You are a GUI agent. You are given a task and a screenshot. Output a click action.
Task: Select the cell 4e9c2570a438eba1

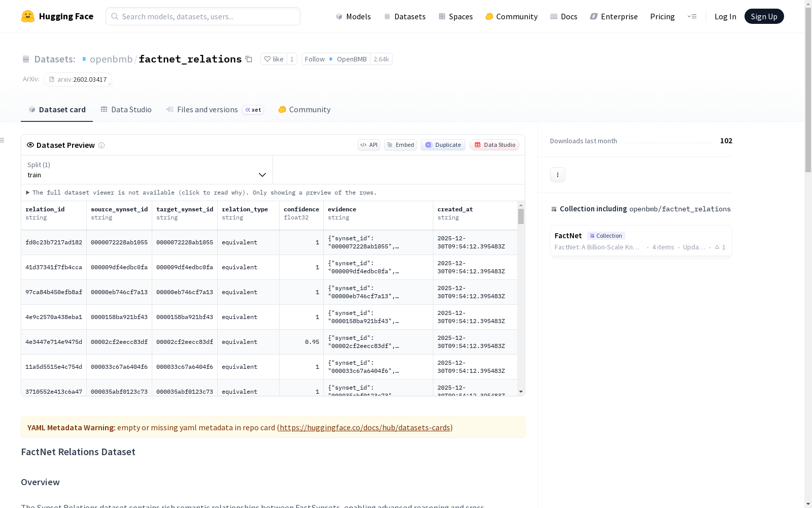tap(54, 317)
